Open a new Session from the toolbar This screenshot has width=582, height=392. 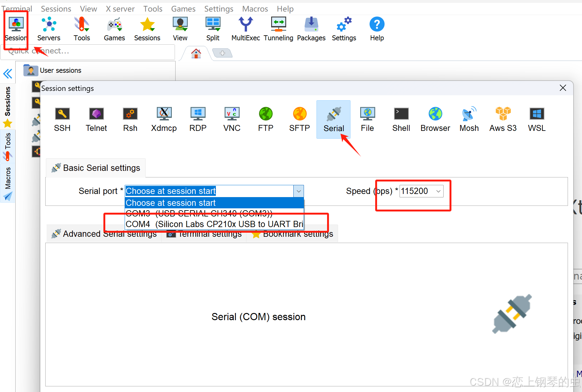coord(16,29)
